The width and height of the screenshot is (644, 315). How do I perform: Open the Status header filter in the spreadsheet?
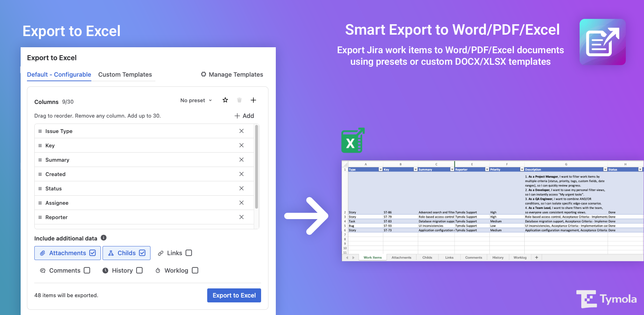click(x=640, y=169)
